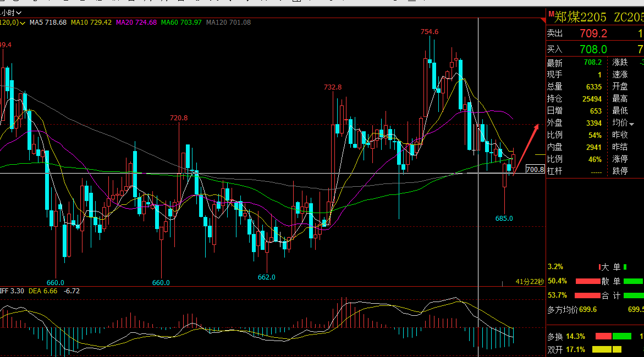Click the -6.72 MACD histogram value
The height and width of the screenshot is (357, 644).
click(72, 291)
